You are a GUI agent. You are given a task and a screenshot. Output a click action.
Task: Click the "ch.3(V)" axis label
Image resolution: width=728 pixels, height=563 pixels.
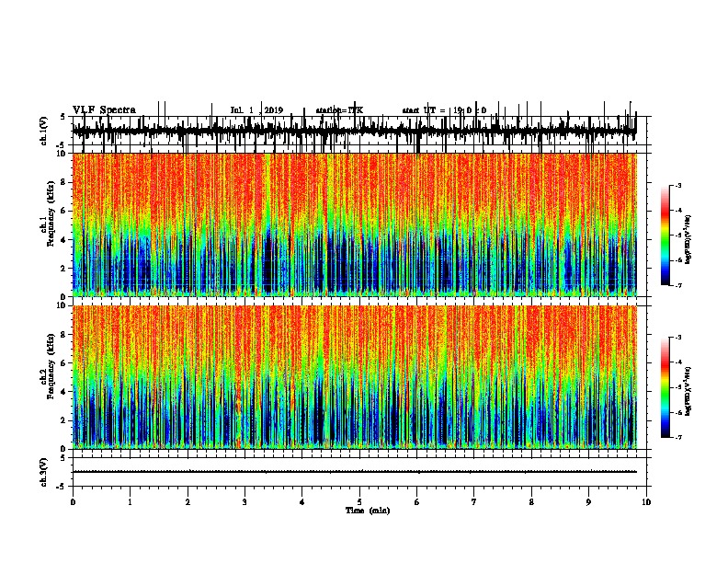(44, 472)
